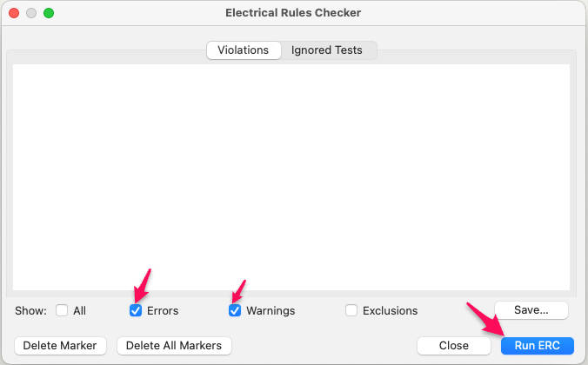
Task: Click the 'Show:' filter label
Action: tap(30, 310)
